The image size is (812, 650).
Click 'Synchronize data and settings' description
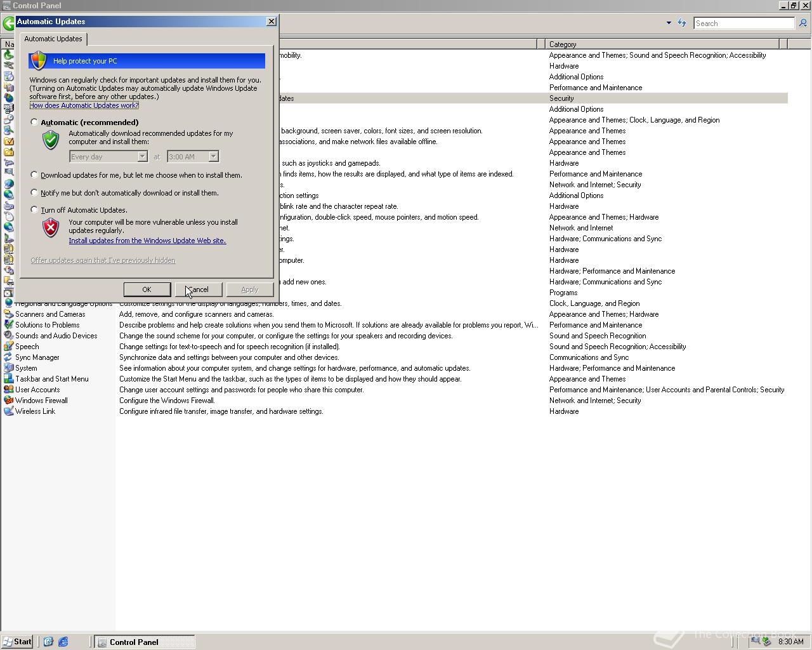click(x=229, y=357)
